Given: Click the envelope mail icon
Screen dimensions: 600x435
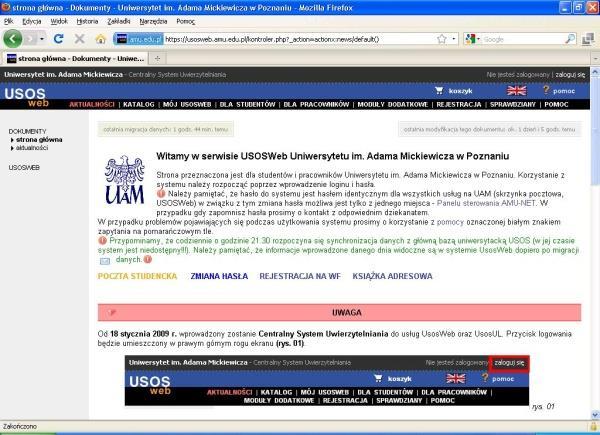Looking at the screenshot, I should [x=105, y=261].
